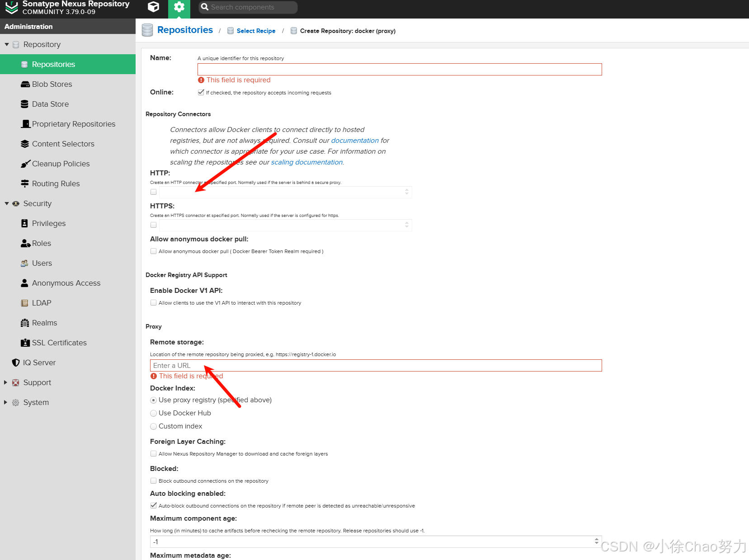Click the search magnifier icon
Viewport: 749px width, 560px height.
[205, 7]
